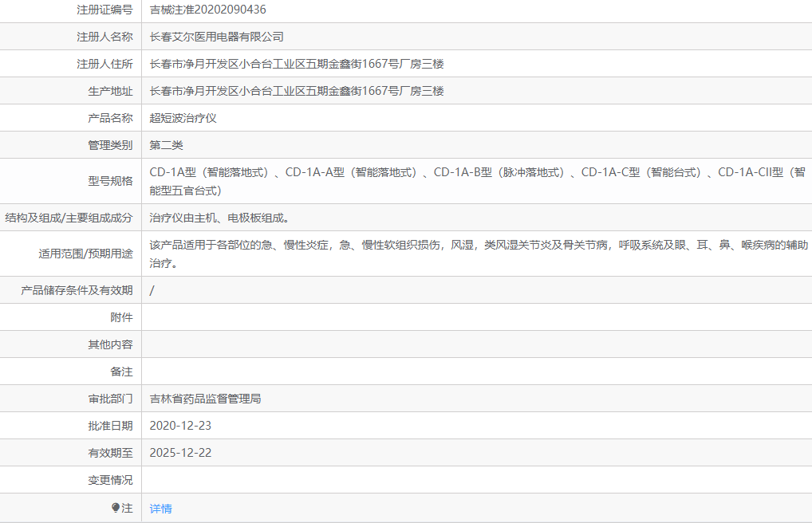Viewport: 812px width, 523px height.
Task: Select the address value in 生产地址 row
Action: (297, 91)
